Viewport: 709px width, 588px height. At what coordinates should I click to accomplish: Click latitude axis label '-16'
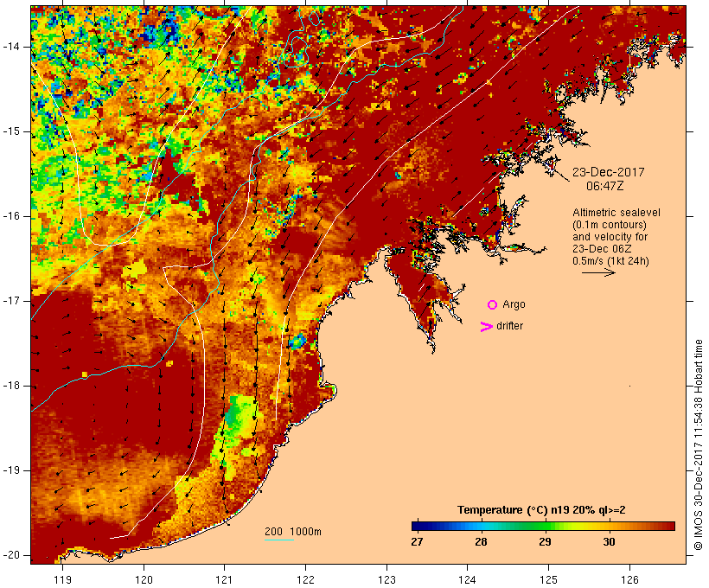click(x=11, y=216)
